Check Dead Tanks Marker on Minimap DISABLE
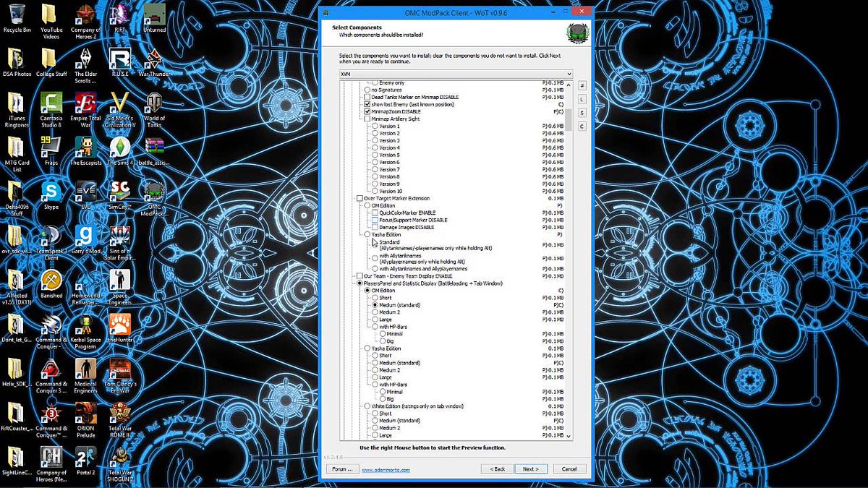This screenshot has height=488, width=868. coord(367,98)
